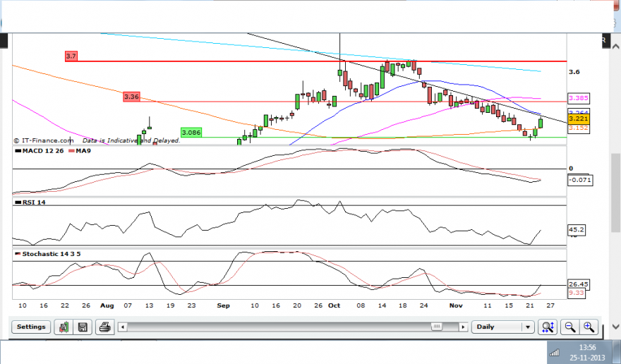Click the printer icon to print chart
The width and height of the screenshot is (621, 364).
(x=104, y=327)
